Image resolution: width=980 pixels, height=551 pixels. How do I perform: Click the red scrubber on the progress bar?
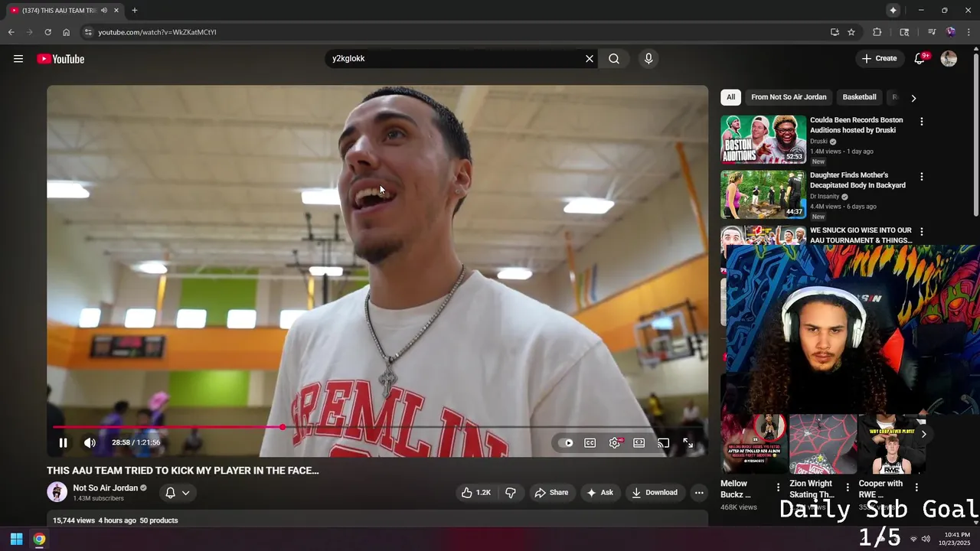click(x=283, y=427)
